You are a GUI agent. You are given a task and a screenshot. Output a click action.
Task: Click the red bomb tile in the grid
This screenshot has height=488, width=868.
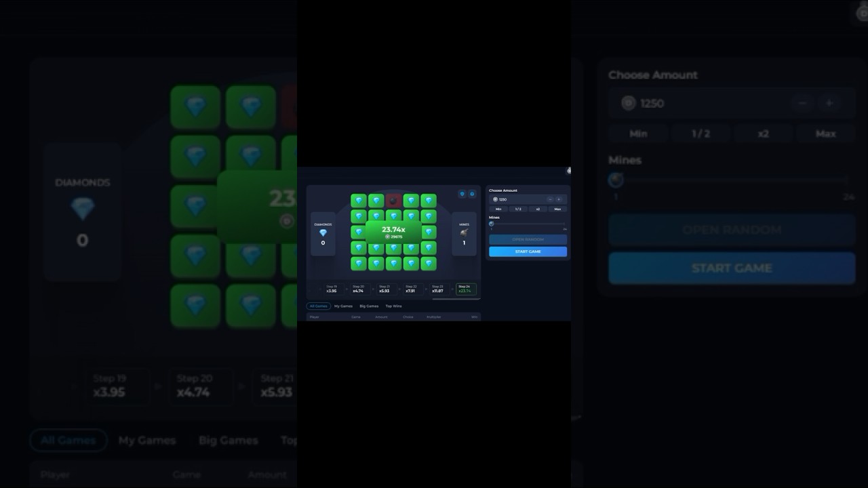(394, 201)
